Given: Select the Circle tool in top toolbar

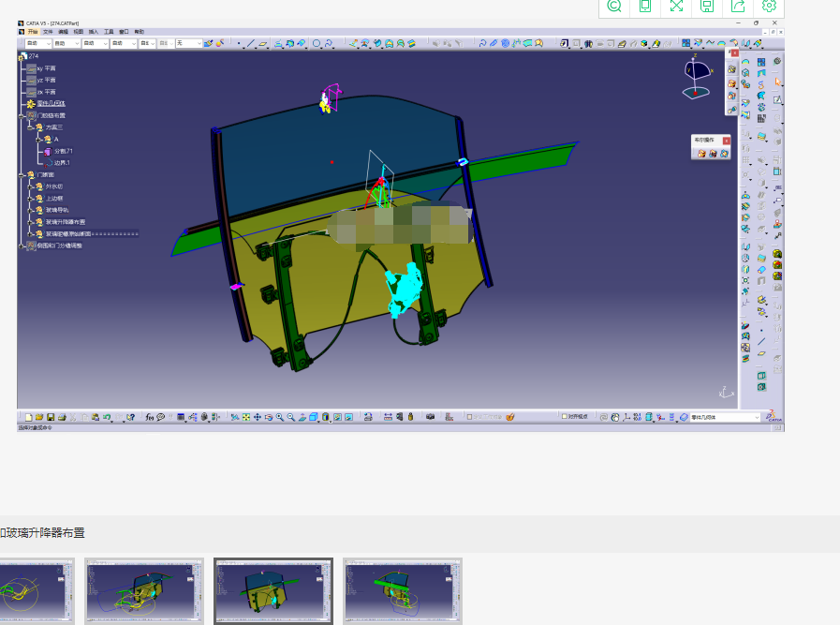Looking at the screenshot, I should tap(317, 43).
